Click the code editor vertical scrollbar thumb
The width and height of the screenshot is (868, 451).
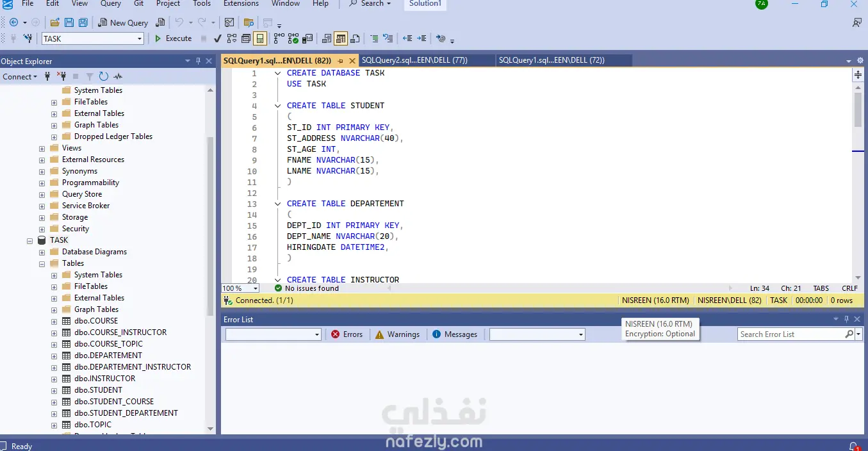(858, 110)
